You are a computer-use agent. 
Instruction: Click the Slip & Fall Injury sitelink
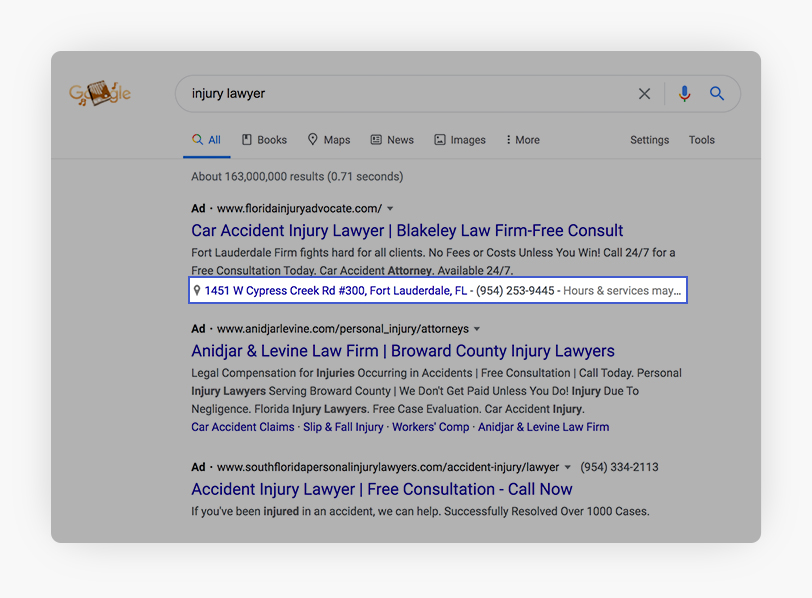343,427
